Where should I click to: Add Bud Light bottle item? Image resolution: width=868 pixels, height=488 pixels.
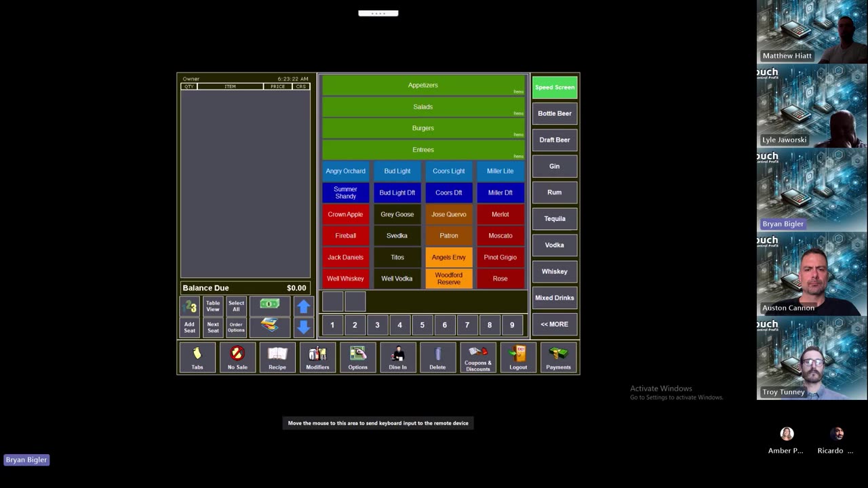(x=397, y=171)
